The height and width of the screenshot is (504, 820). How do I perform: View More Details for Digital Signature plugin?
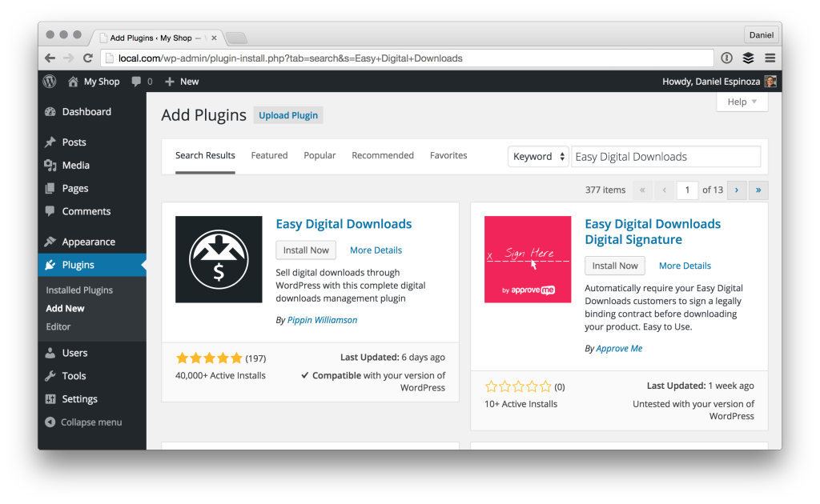tap(685, 266)
